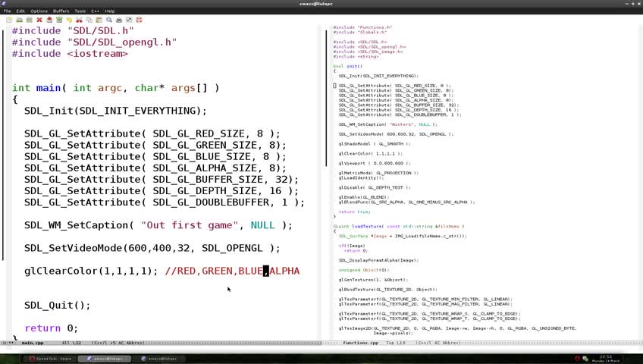Click the '#include "SDL/SDL_opengl.h"' line
The image size is (643, 364).
(94, 42)
